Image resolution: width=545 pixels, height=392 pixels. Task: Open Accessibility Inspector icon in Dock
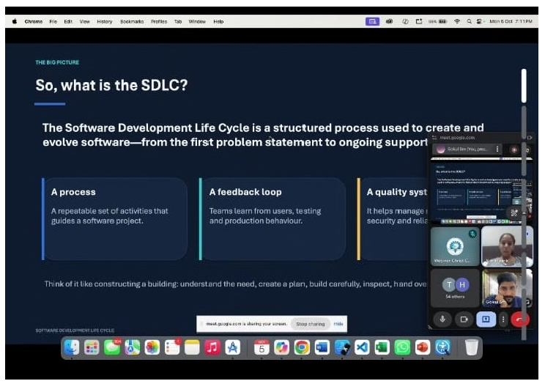[x=442, y=347]
